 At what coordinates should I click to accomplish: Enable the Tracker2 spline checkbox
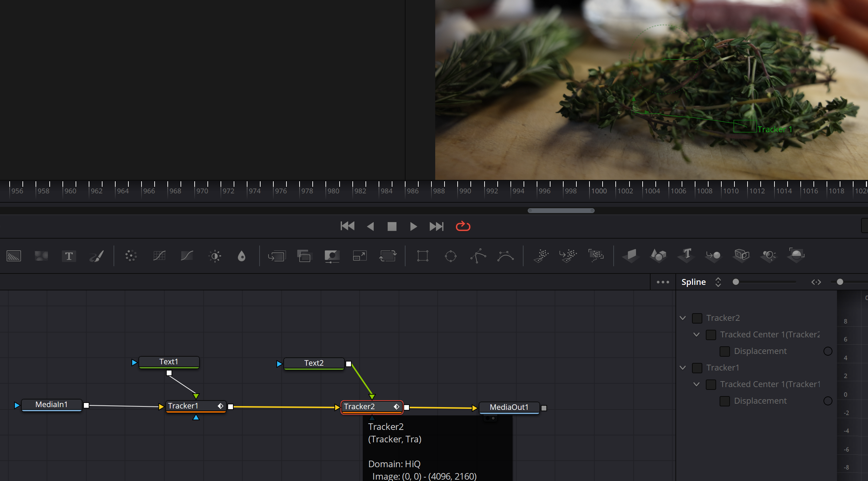[x=697, y=318]
